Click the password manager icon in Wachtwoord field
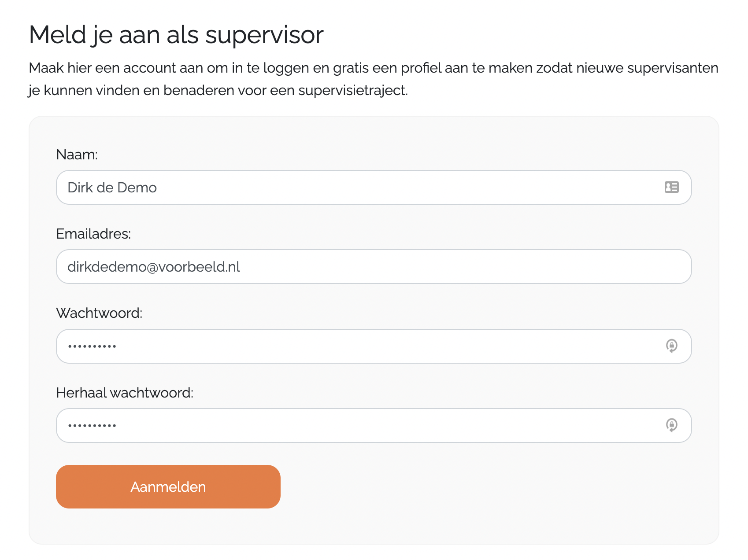Viewport: 748px width, 560px height. 671,346
